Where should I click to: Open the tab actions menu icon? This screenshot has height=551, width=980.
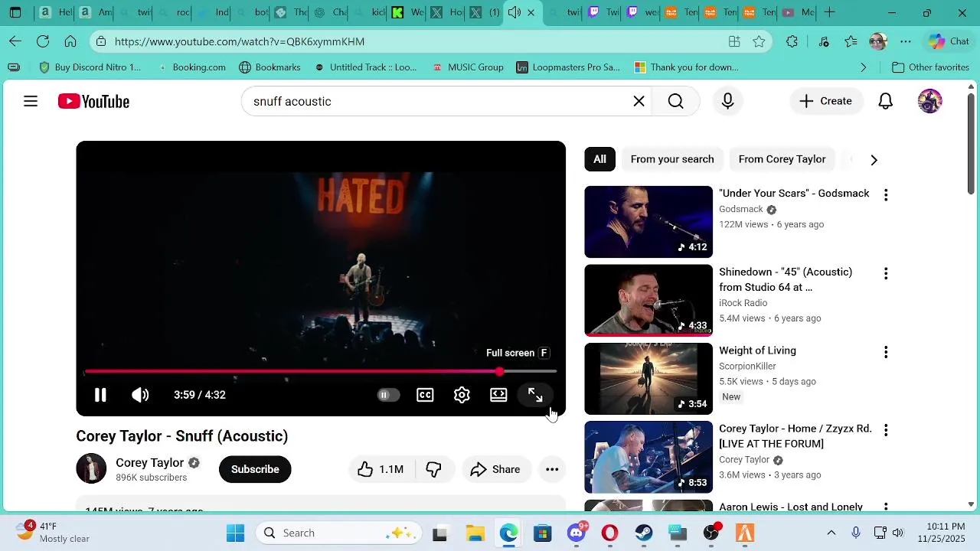tap(15, 12)
